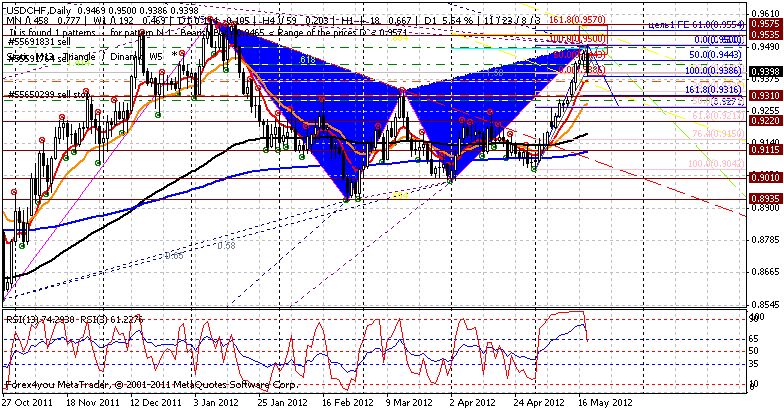Click the 9 Mar 2012 date label

click(408, 402)
